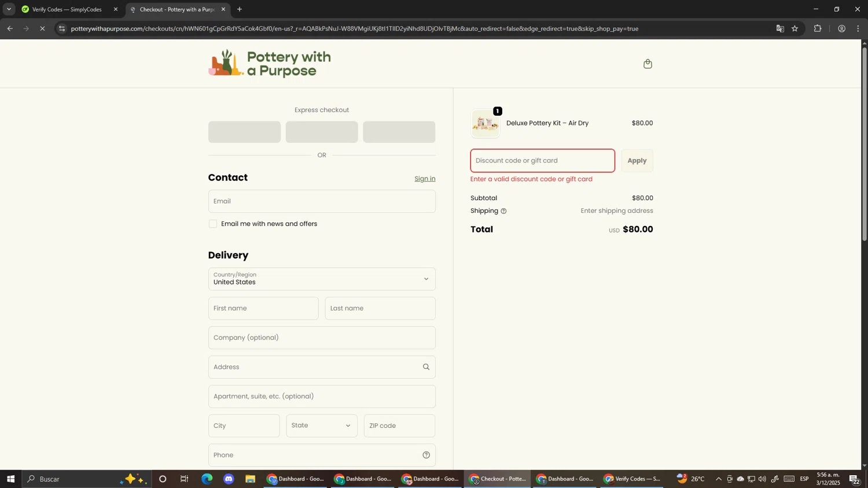Viewport: 868px width, 488px height.
Task: Click first express checkout button placeholder
Action: (244, 132)
